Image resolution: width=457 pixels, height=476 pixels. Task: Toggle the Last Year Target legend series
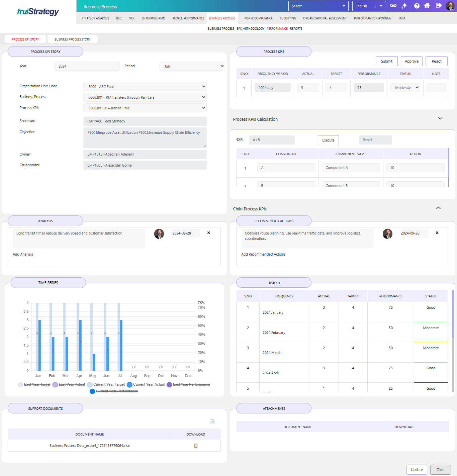tap(34, 385)
